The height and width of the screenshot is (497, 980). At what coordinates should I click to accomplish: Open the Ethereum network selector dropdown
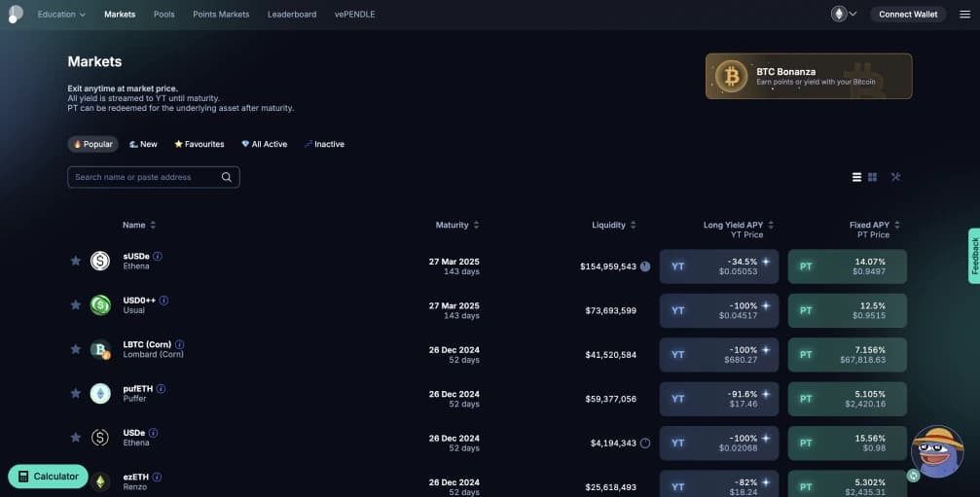tap(844, 14)
